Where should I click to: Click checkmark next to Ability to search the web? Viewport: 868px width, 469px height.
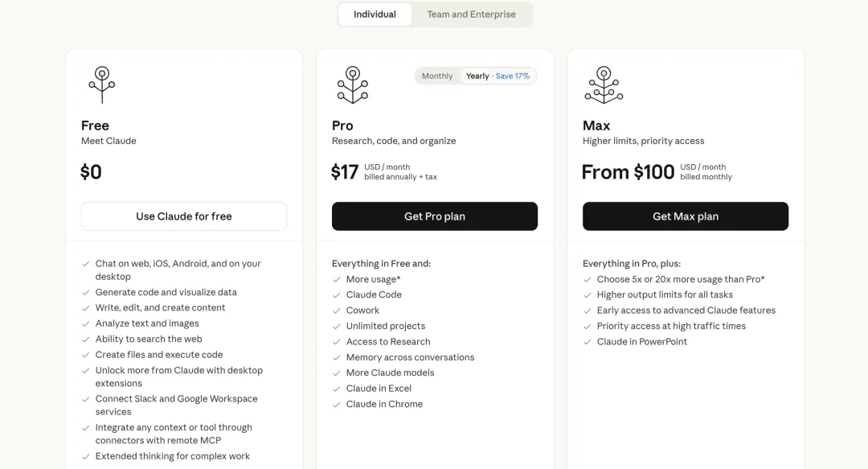point(86,339)
